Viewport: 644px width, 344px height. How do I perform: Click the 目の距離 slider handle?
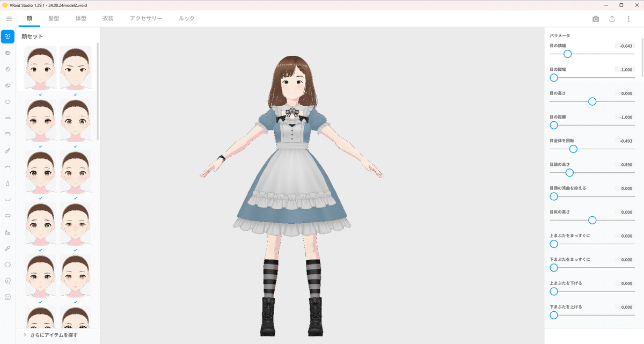[x=554, y=125]
